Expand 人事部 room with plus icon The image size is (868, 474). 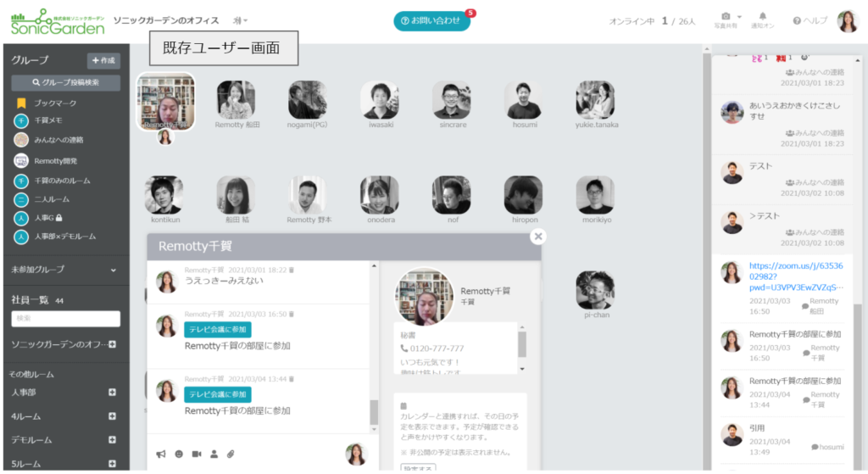[113, 392]
